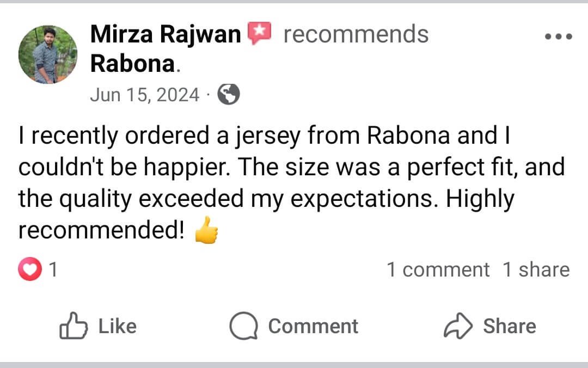Click Mirza Rajwan's profile picture

pos(48,54)
